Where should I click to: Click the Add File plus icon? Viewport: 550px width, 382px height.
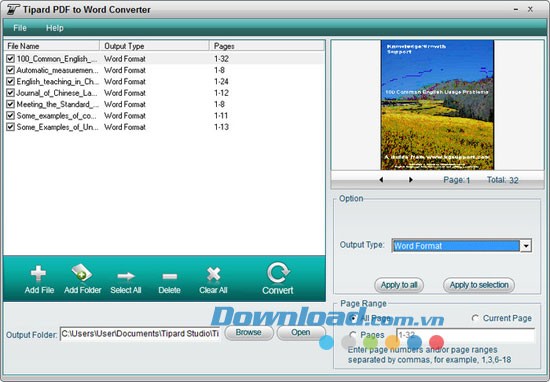pos(38,274)
